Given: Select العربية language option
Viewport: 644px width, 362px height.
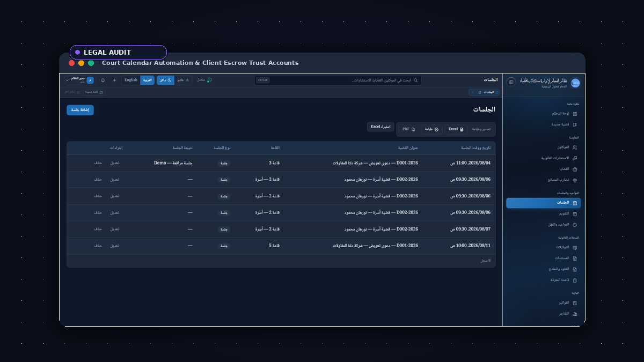Looking at the screenshot, I should 147,80.
